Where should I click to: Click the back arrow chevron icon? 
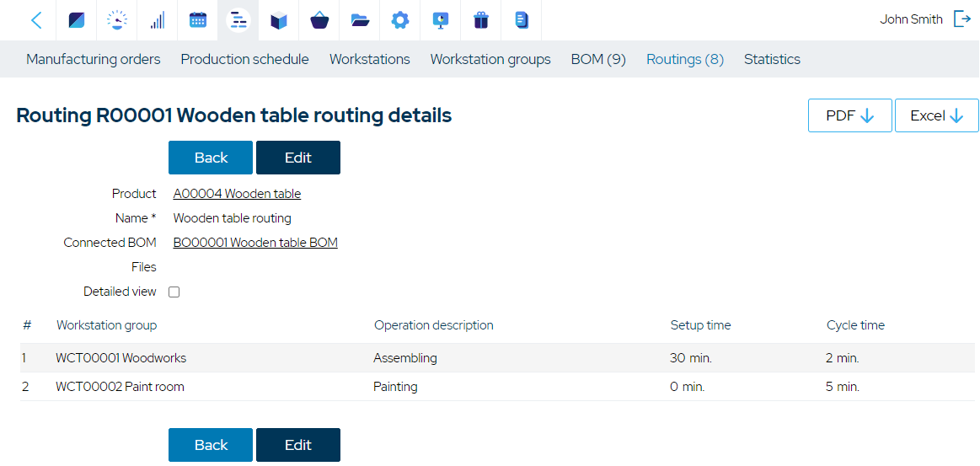[36, 20]
